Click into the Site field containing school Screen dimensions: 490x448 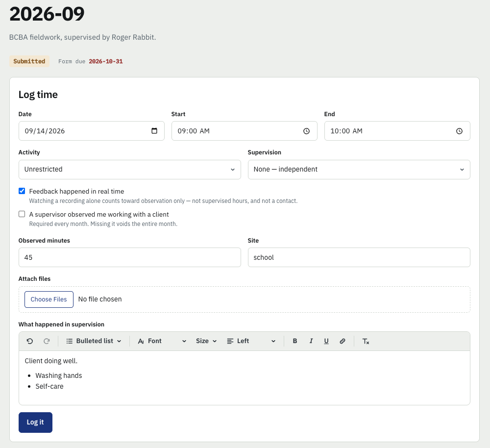pyautogui.click(x=359, y=258)
